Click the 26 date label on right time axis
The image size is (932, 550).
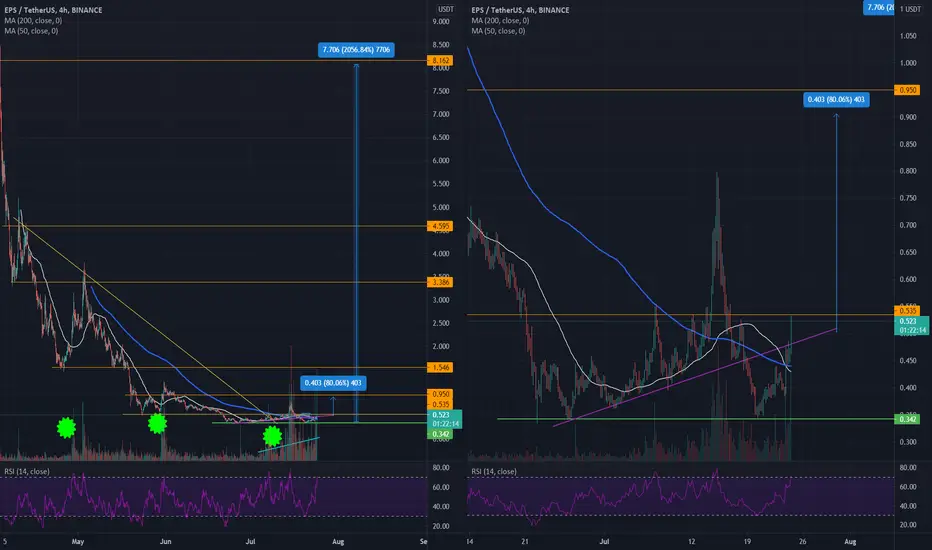point(802,542)
